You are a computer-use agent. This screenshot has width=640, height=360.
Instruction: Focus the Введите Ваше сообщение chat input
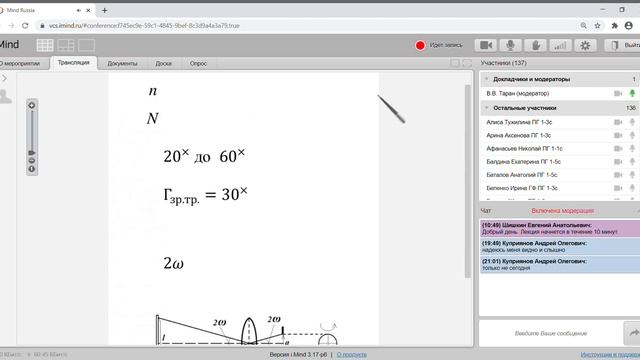point(551,333)
